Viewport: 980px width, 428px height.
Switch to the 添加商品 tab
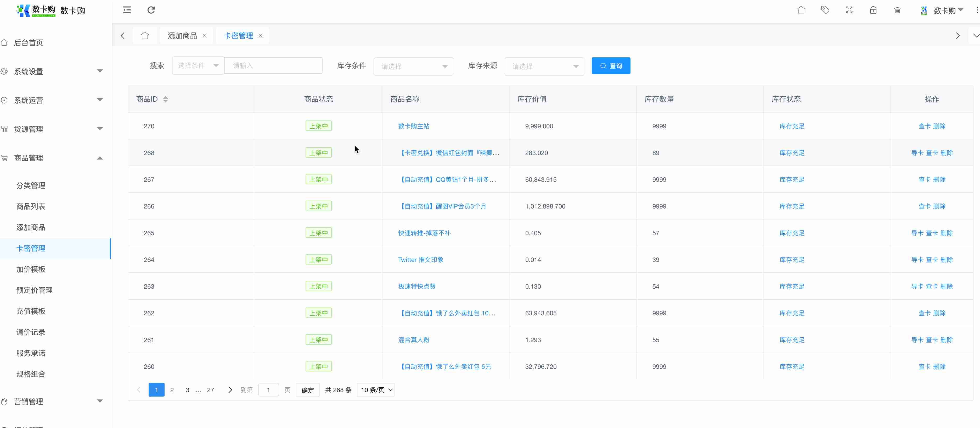[x=182, y=36]
